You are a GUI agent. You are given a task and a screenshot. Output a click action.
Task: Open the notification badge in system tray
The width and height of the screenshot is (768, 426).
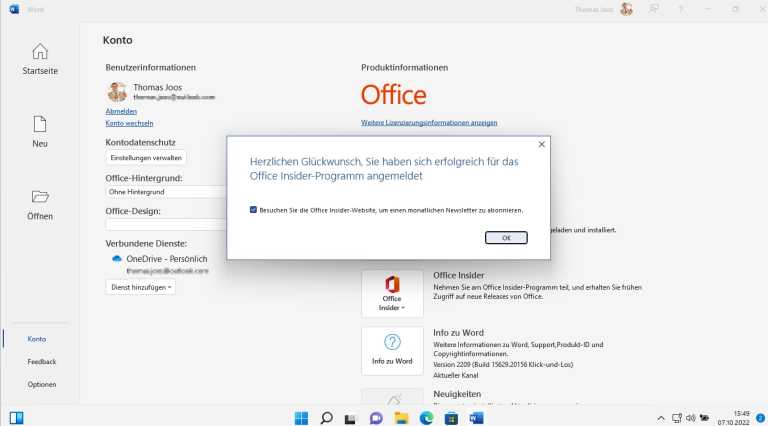tap(760, 418)
